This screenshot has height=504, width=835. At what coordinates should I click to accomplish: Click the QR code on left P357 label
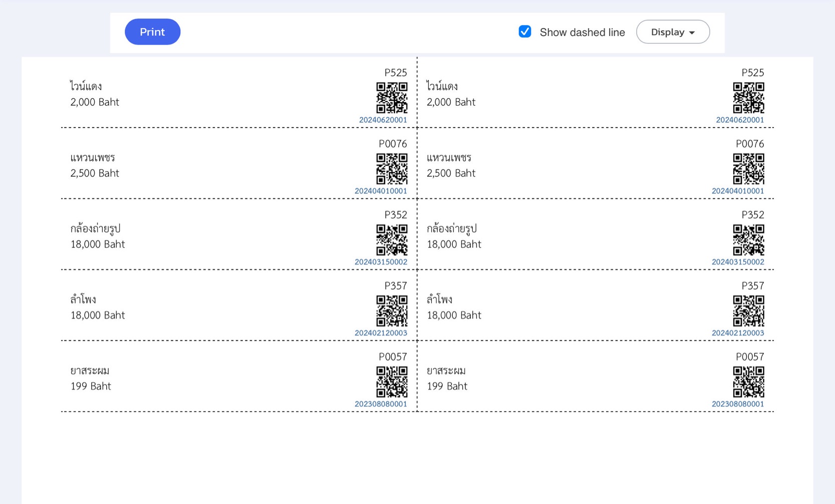tap(392, 311)
